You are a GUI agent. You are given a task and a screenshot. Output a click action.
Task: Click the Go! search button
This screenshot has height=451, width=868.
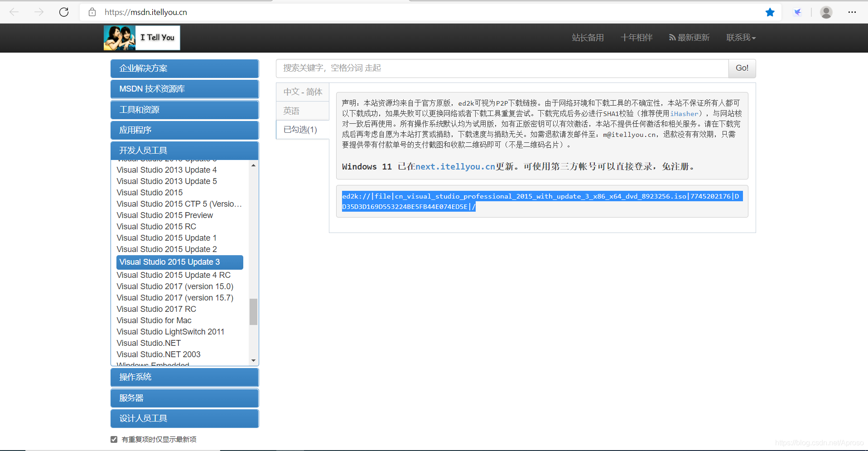pyautogui.click(x=742, y=68)
